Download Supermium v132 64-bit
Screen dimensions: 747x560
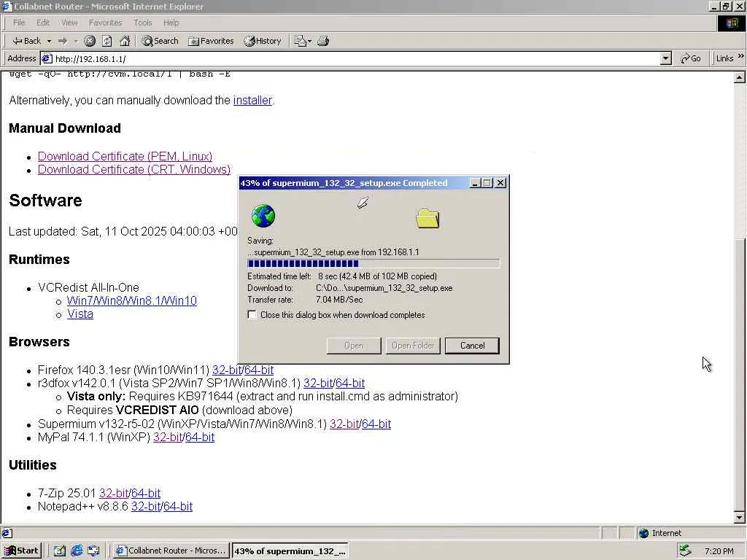point(376,424)
